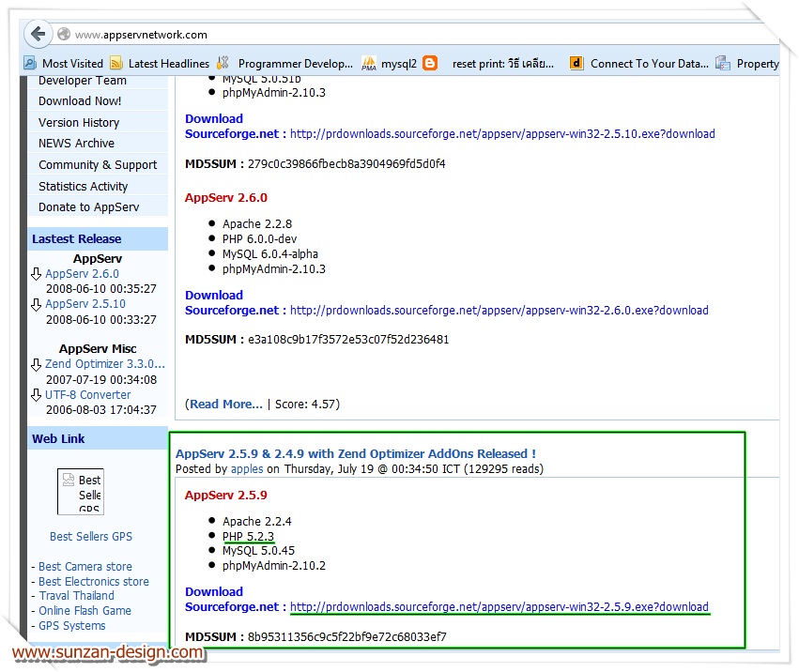799x672 pixels.
Task: Visit Online Flash Game link
Action: point(85,610)
